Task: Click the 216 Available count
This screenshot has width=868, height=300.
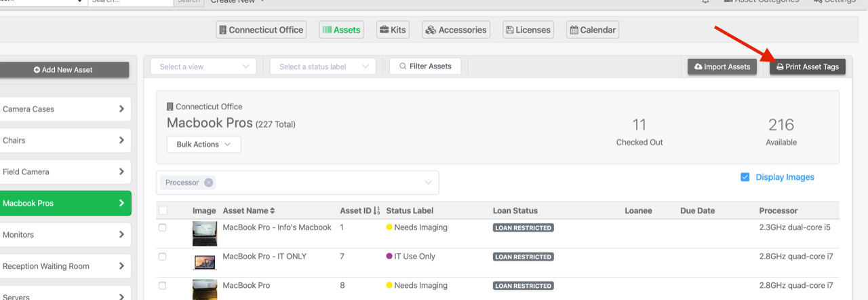Action: (781, 131)
